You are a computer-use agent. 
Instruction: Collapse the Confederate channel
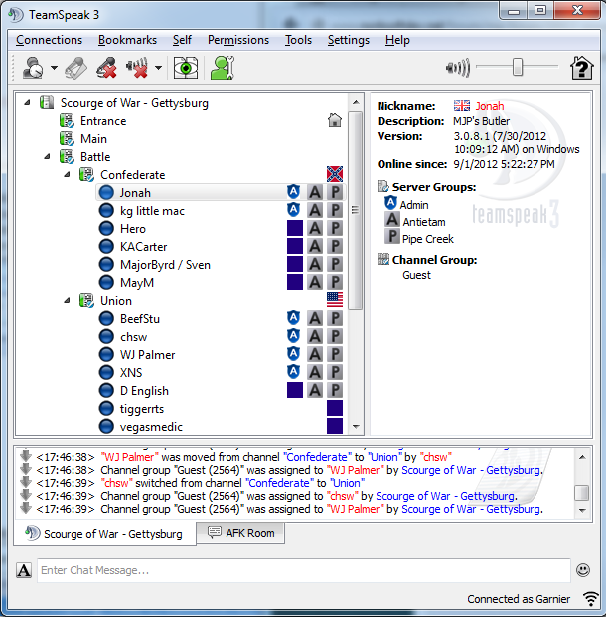pyautogui.click(x=67, y=174)
